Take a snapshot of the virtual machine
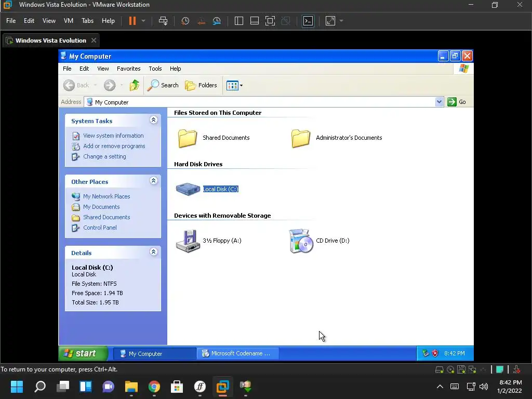Image resolution: width=532 pixels, height=399 pixels. (x=185, y=21)
